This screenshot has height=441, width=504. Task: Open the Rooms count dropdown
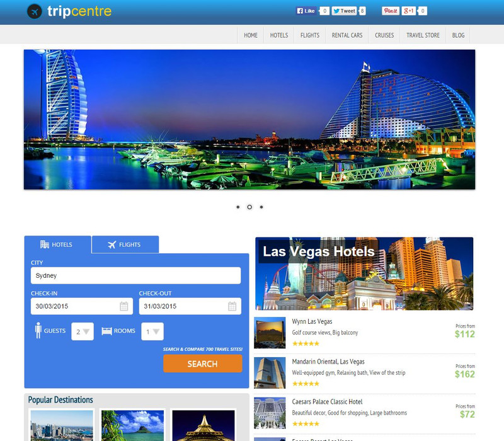[x=152, y=331]
